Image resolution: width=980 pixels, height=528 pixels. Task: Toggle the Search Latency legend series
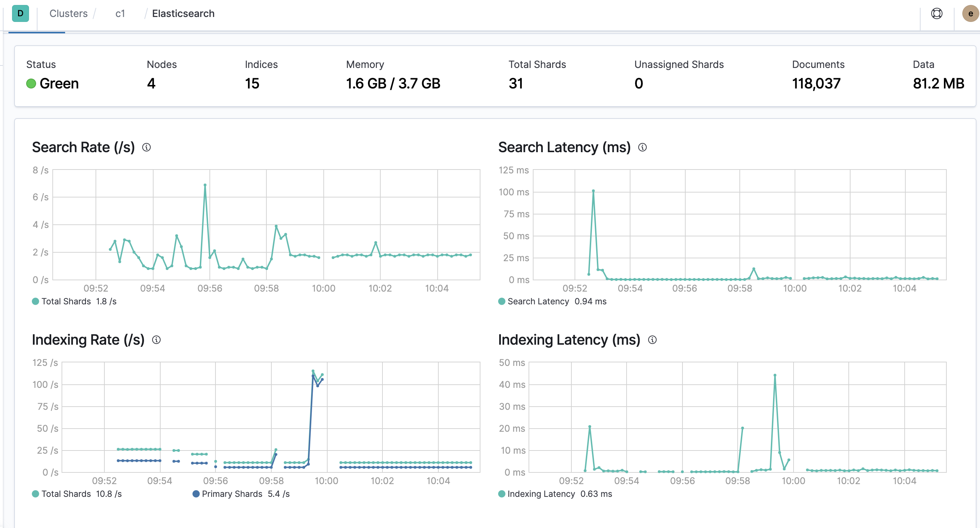tap(552, 301)
